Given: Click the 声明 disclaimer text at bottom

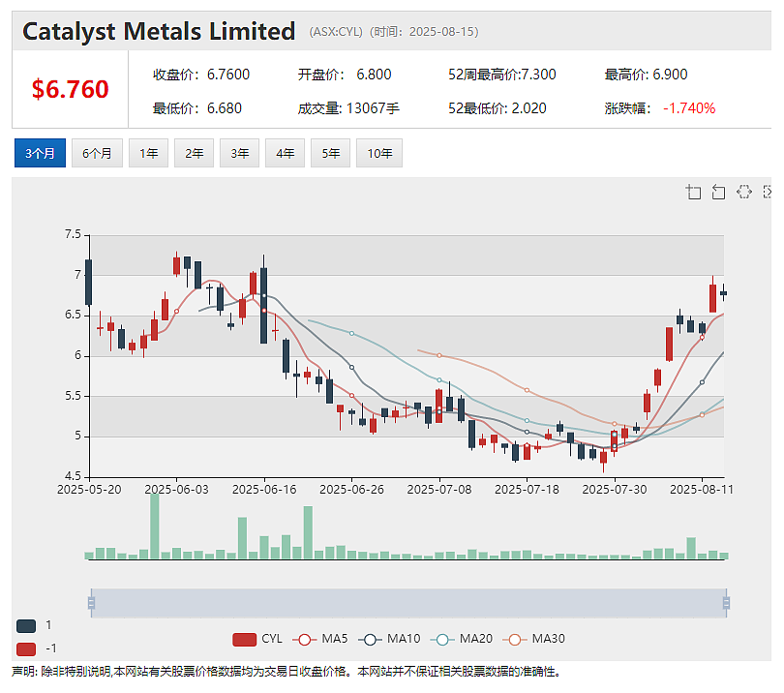Looking at the screenshot, I should [286, 672].
